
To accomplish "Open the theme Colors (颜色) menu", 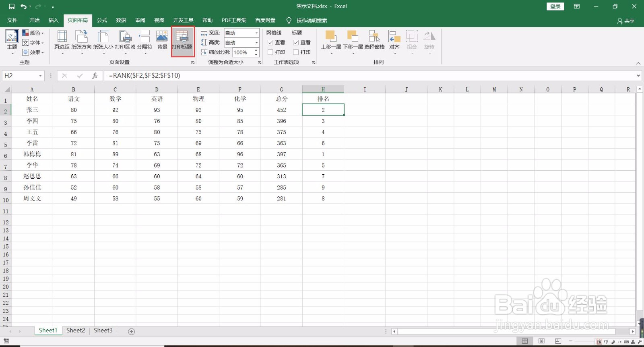I will (33, 33).
